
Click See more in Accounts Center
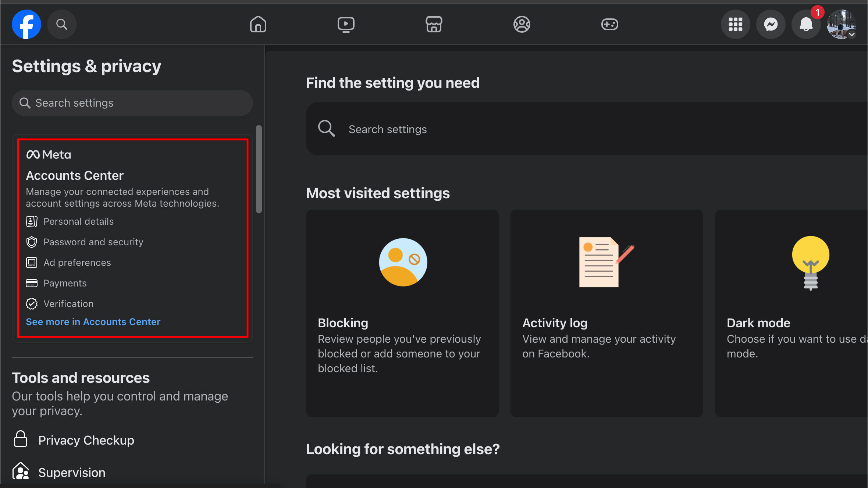(x=93, y=322)
